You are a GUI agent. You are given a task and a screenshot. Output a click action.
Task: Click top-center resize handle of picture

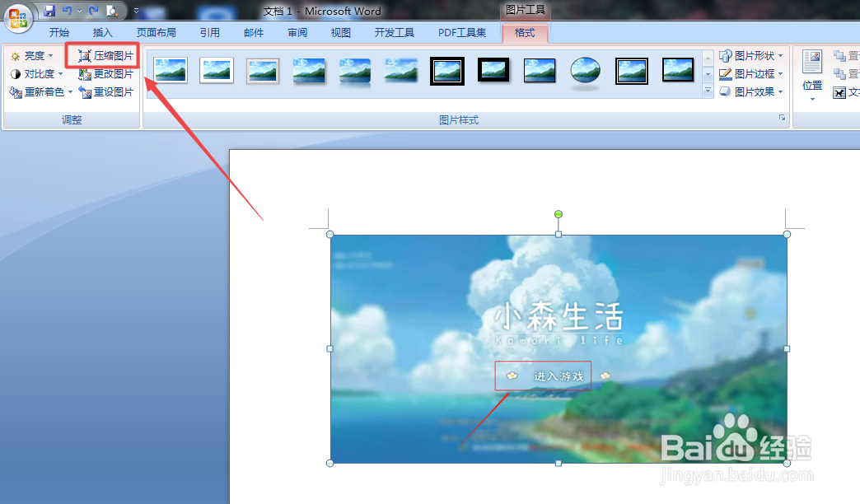click(x=559, y=235)
